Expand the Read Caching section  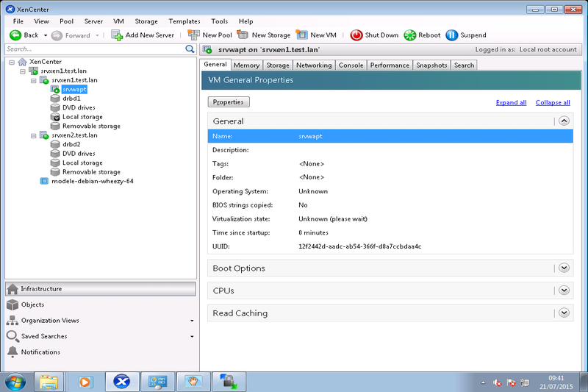tap(564, 313)
